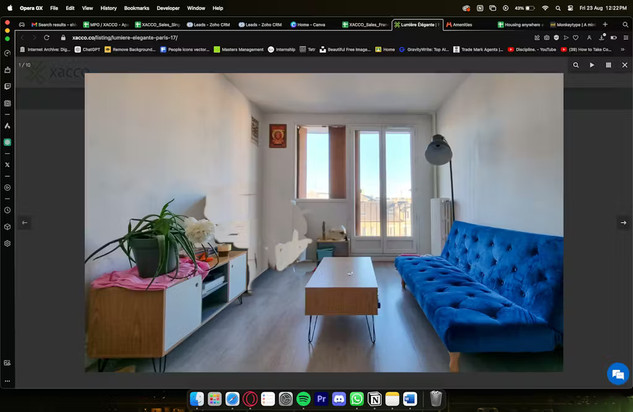The width and height of the screenshot is (633, 412).
Task: Close the photo lightbox viewer
Action: (624, 65)
